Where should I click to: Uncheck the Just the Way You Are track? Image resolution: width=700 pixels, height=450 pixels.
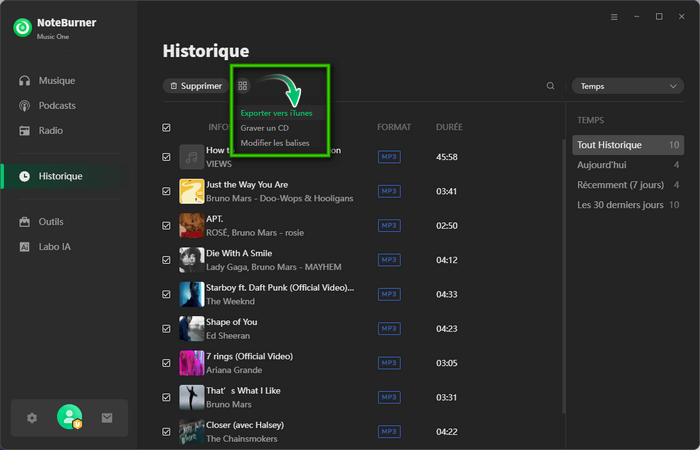(166, 191)
